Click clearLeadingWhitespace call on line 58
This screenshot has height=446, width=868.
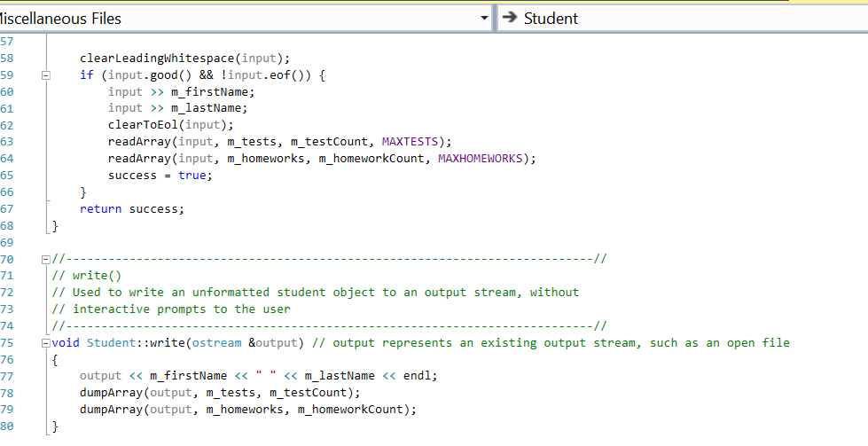185,59
